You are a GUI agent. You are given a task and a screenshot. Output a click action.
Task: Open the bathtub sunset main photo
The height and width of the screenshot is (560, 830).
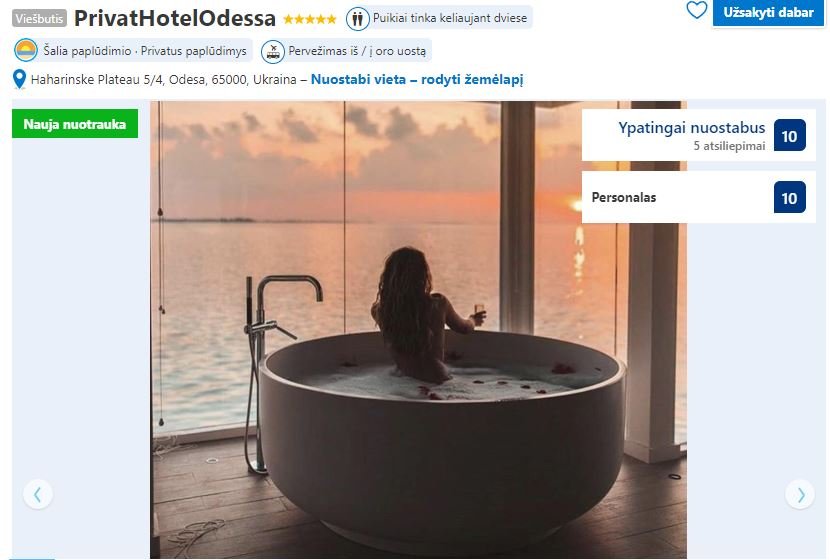tap(418, 329)
